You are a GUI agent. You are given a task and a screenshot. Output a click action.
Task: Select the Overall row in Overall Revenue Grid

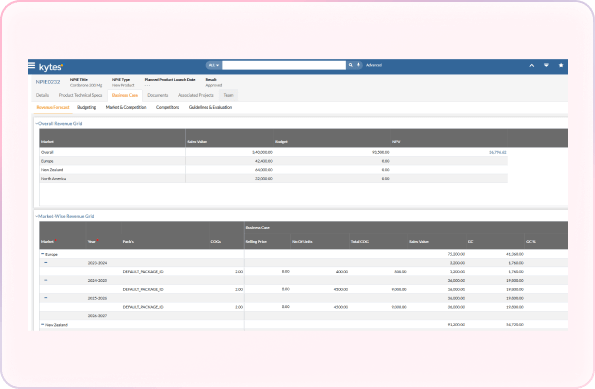(273, 152)
